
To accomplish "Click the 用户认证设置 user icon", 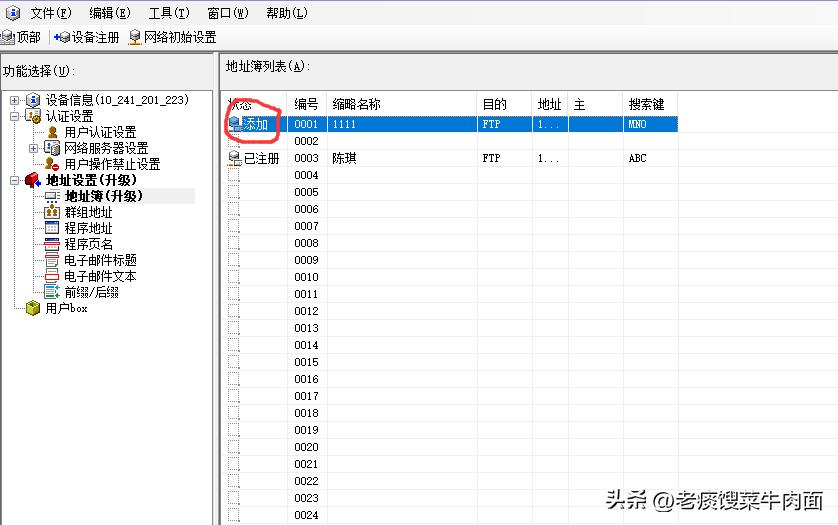I will click(52, 132).
